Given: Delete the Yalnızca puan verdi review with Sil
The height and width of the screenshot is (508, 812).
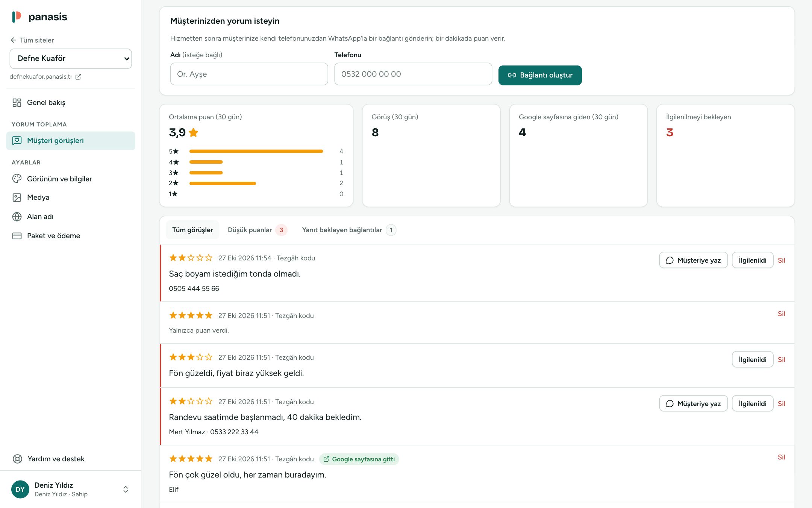Looking at the screenshot, I should click(x=781, y=314).
